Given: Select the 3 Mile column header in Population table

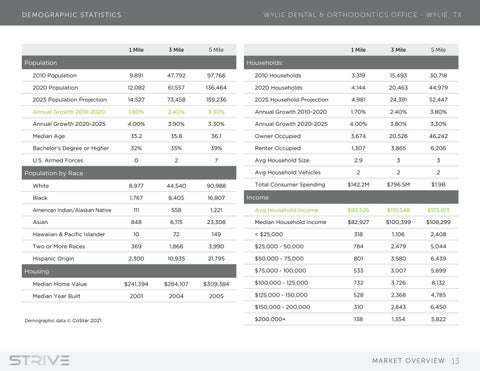Looking at the screenshot, I should click(176, 50).
